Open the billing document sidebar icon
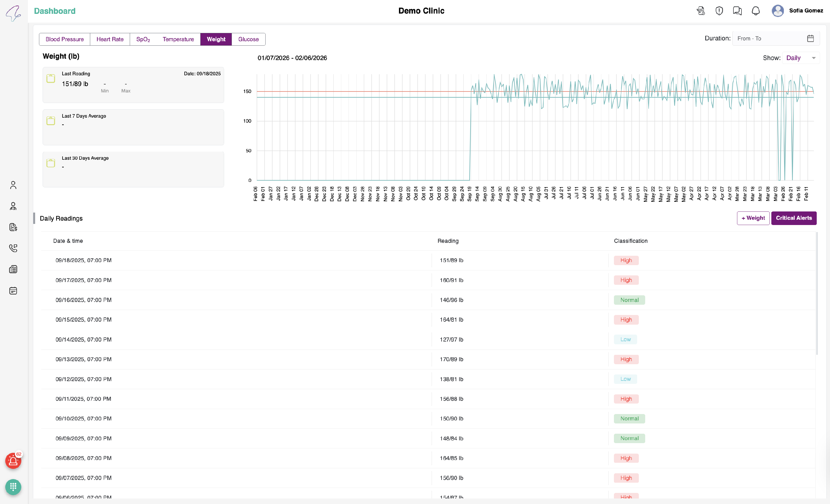The width and height of the screenshot is (830, 504). pyautogui.click(x=13, y=227)
